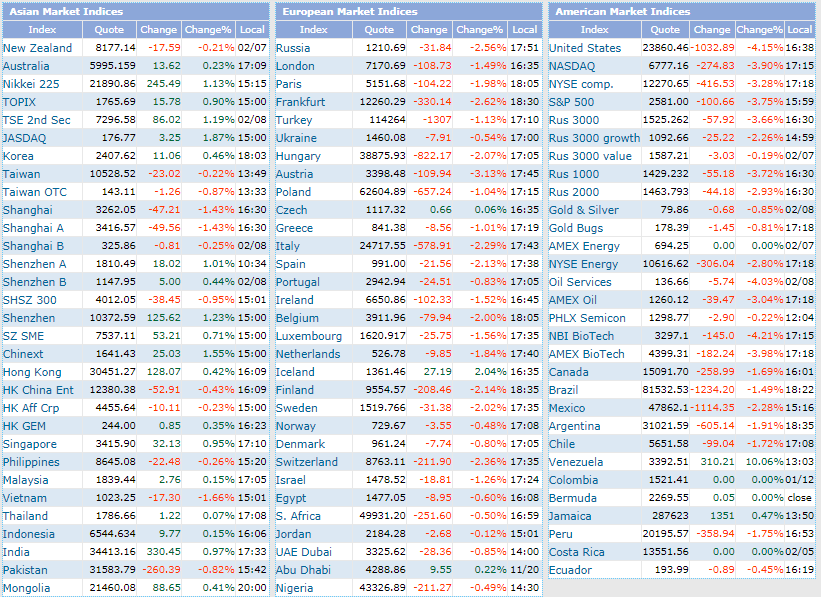The height and width of the screenshot is (597, 821).
Task: Open the Taiwan OTC link
Action: [35, 192]
